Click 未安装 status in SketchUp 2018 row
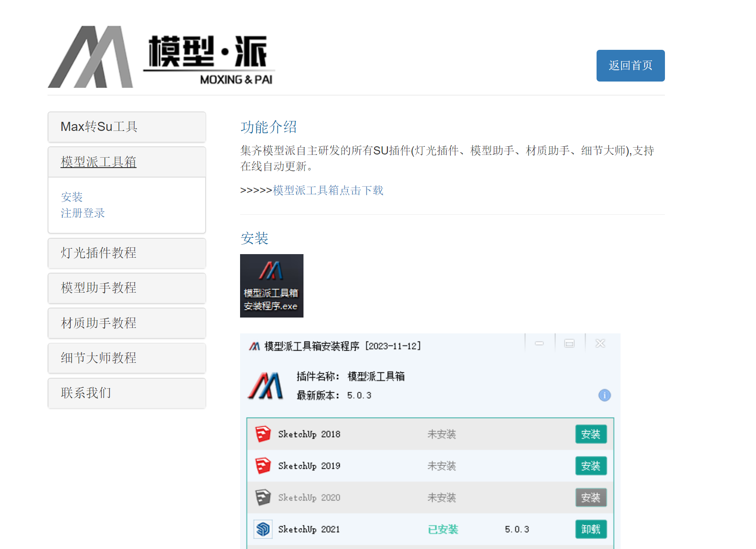Screen dimensions: 756x549 click(x=442, y=434)
